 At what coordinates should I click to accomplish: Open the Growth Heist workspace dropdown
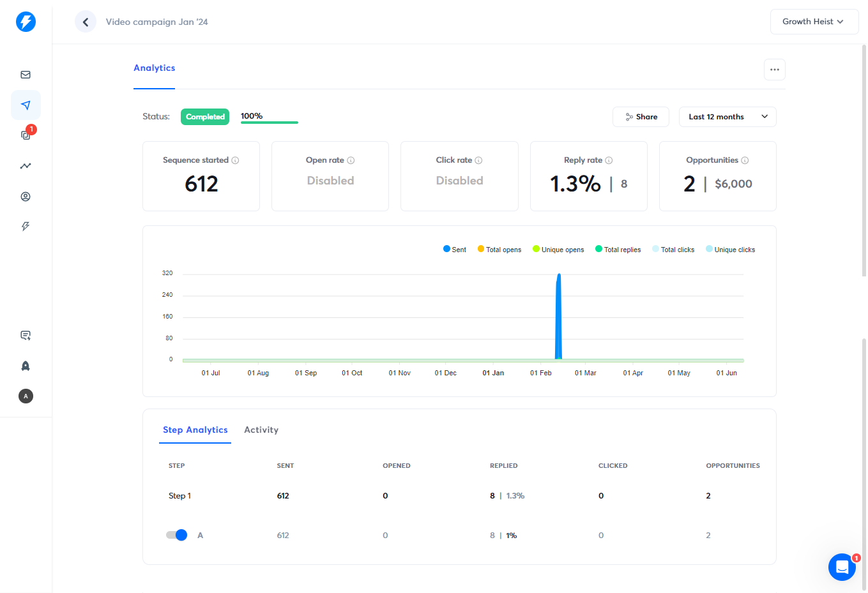(814, 22)
